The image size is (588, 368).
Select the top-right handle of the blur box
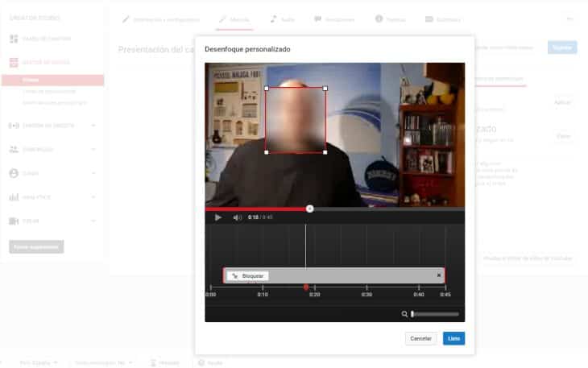(x=325, y=89)
